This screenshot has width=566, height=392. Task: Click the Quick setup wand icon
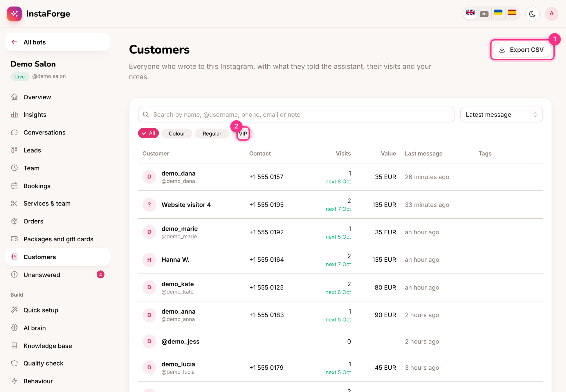point(14,310)
